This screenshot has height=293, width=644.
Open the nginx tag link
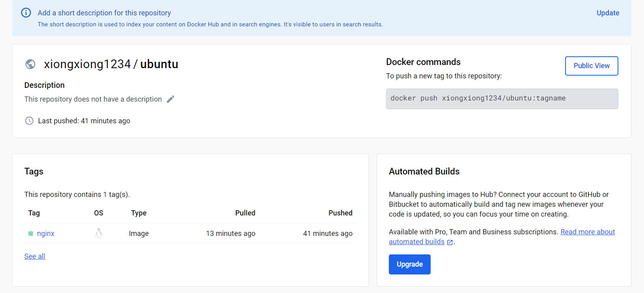tap(46, 234)
